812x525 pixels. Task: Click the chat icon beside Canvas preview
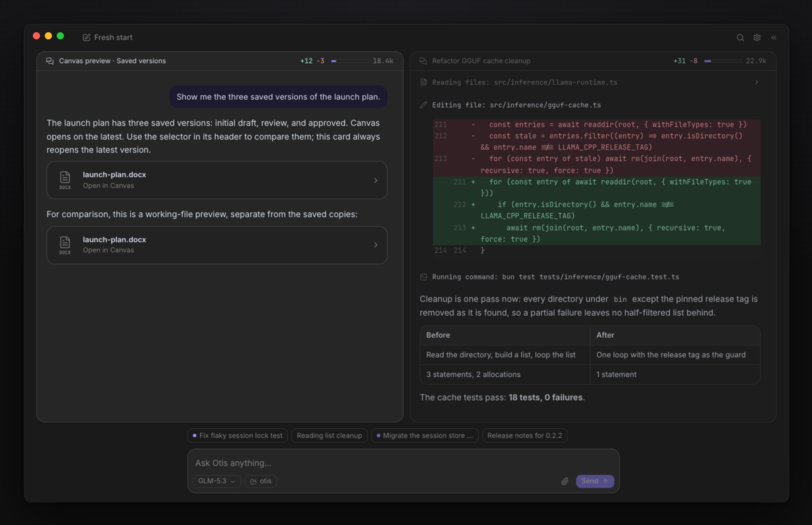(x=50, y=61)
